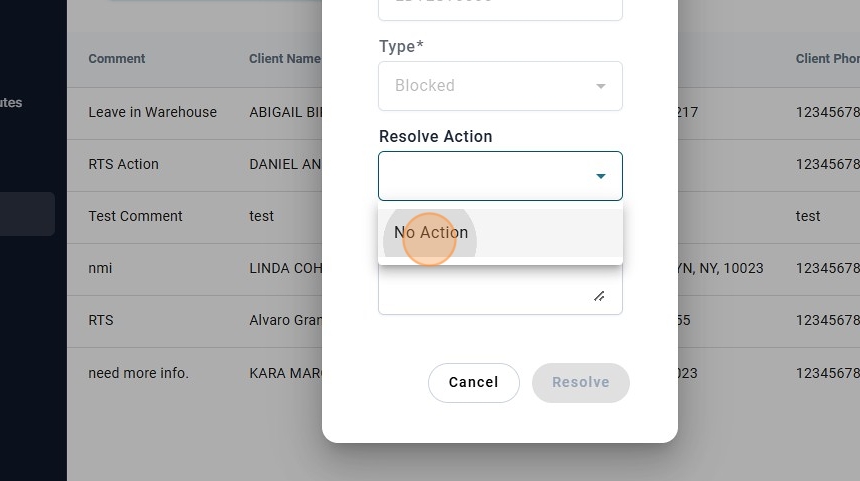Select the need more info. comment row
This screenshot has width=860, height=481.
click(138, 373)
